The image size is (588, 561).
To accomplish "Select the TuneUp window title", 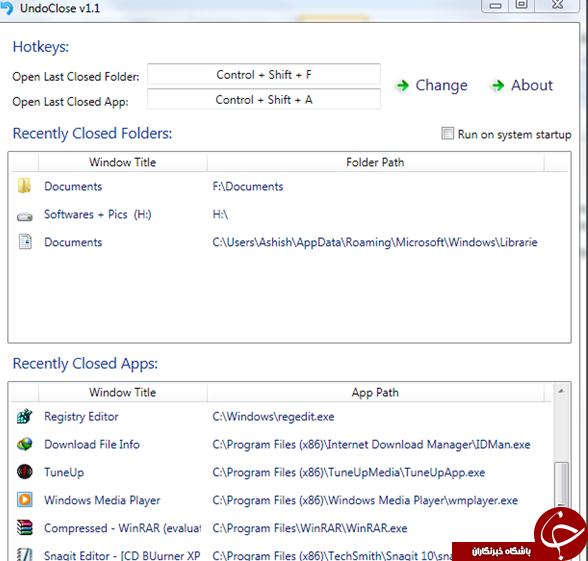I will [64, 472].
